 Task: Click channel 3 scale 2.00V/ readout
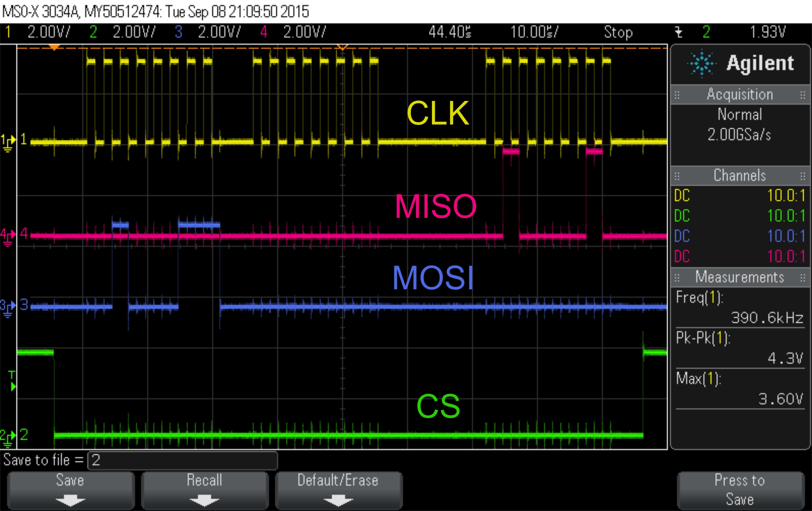tap(220, 32)
